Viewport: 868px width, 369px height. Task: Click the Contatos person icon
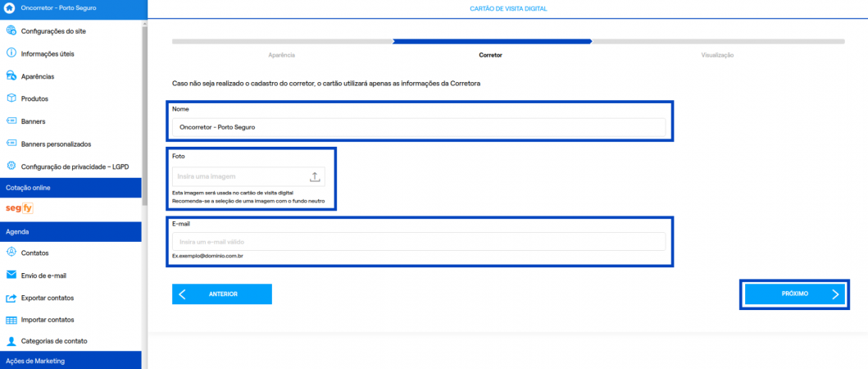click(11, 252)
